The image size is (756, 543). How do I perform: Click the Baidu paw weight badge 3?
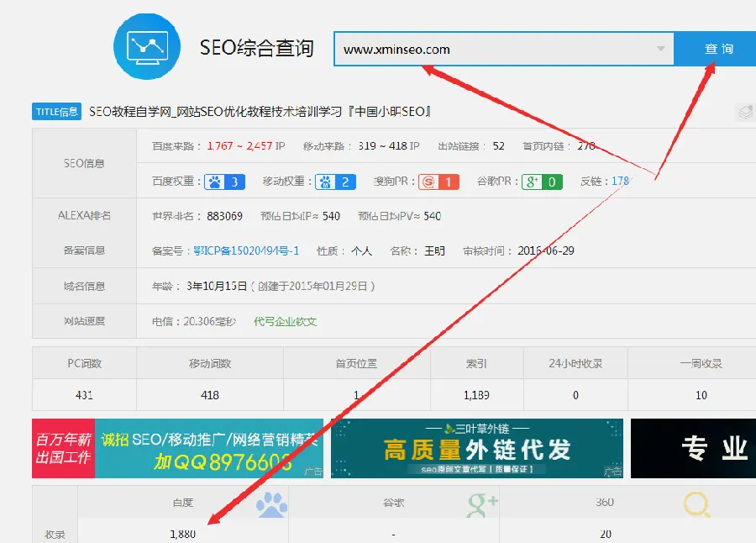(x=224, y=182)
